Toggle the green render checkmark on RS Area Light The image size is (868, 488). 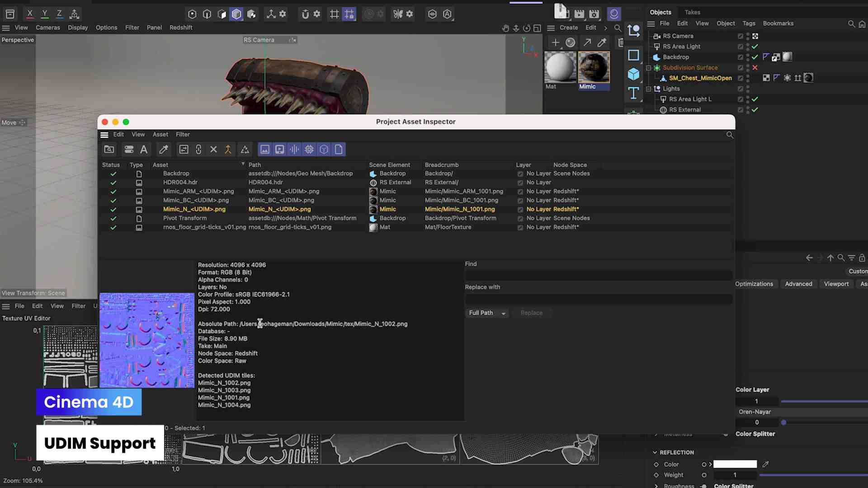(x=755, y=47)
